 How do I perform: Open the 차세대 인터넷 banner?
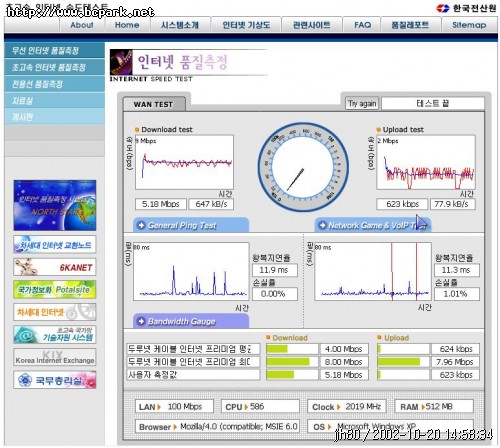click(55, 312)
